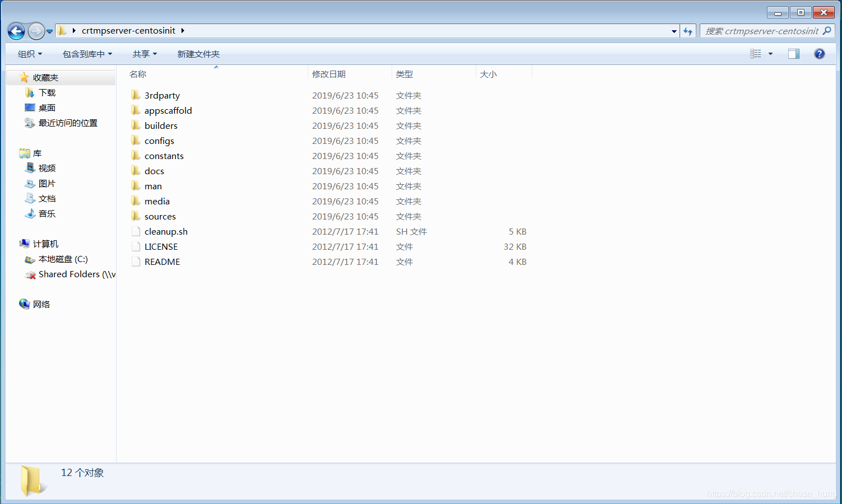Click the folder icon in address bar
842x504 pixels.
click(x=62, y=31)
